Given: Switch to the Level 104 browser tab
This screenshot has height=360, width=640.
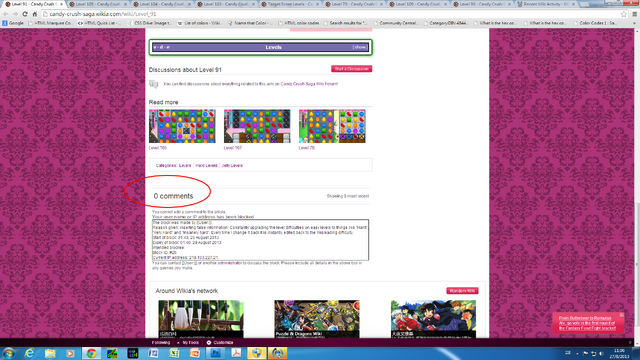Looking at the screenshot, I should [x=162, y=4].
